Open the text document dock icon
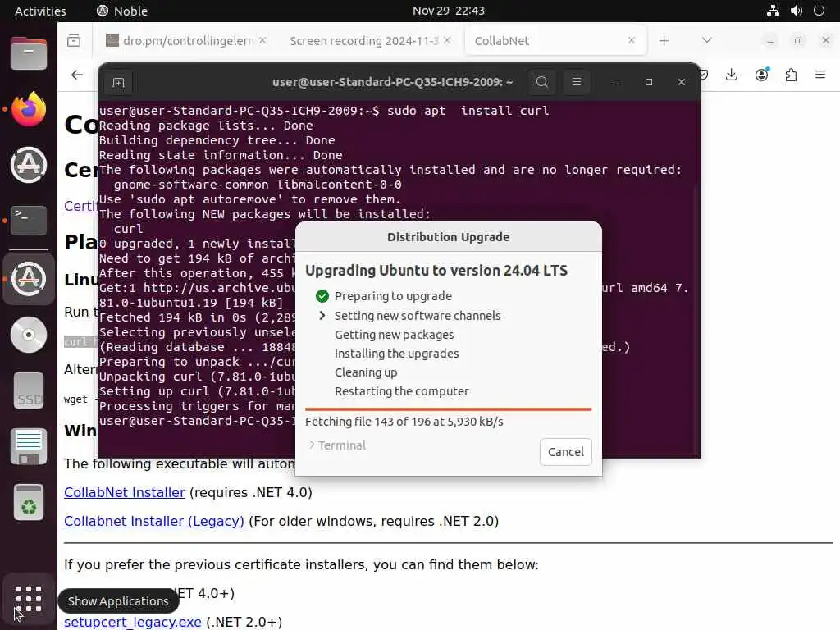Screen dimensions: 840x630 click(x=29, y=446)
